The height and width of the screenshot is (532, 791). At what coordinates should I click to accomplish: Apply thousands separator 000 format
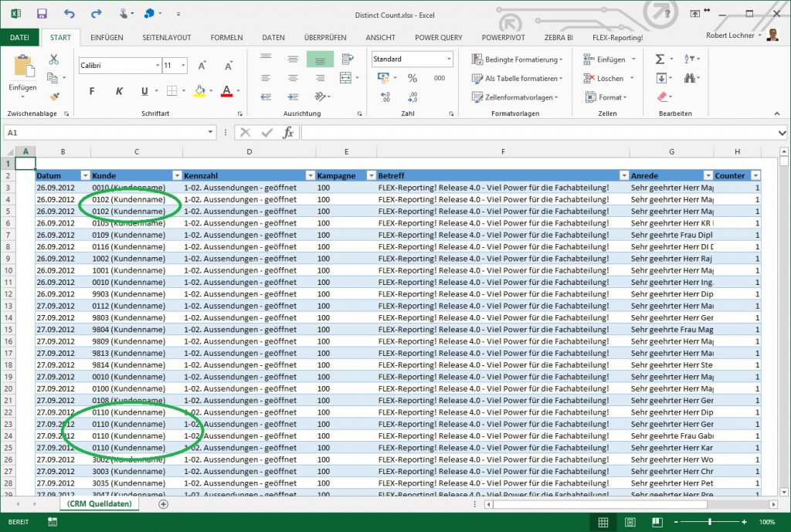[440, 78]
